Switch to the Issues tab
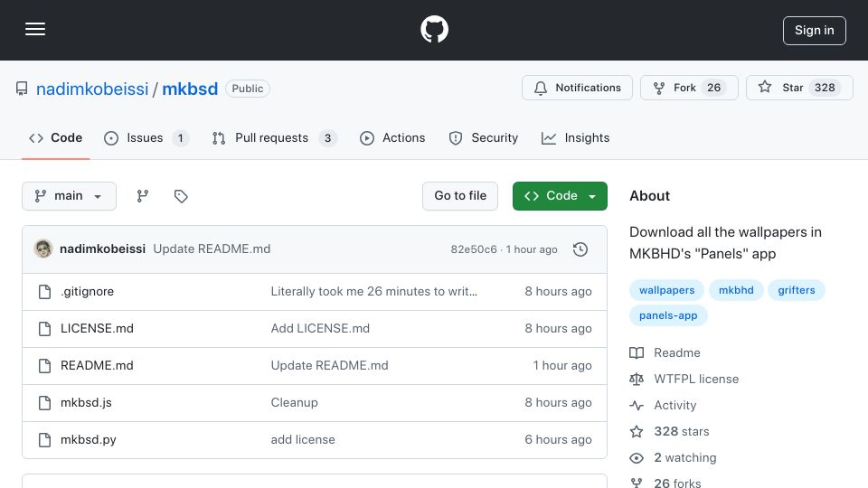 [146, 137]
